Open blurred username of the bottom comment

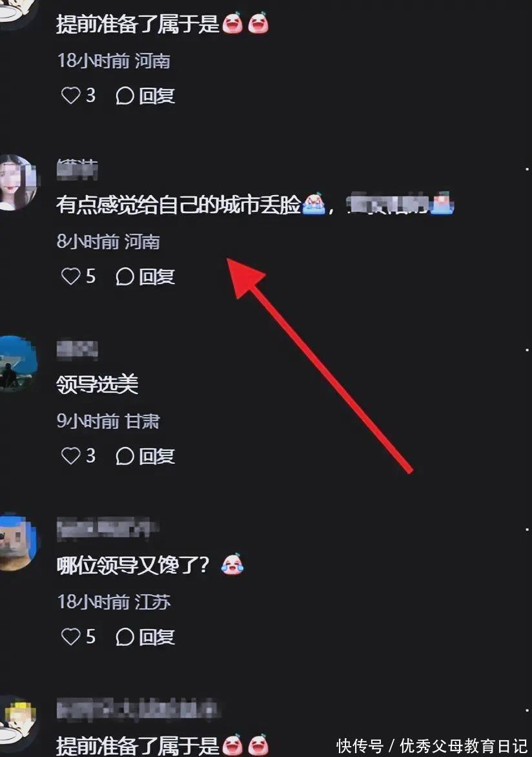tap(137, 709)
